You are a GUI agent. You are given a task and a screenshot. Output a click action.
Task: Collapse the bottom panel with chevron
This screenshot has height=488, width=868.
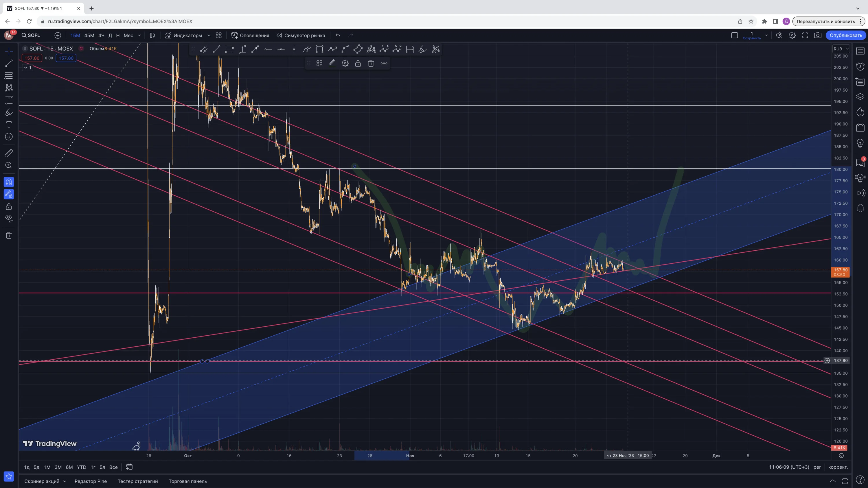833,481
